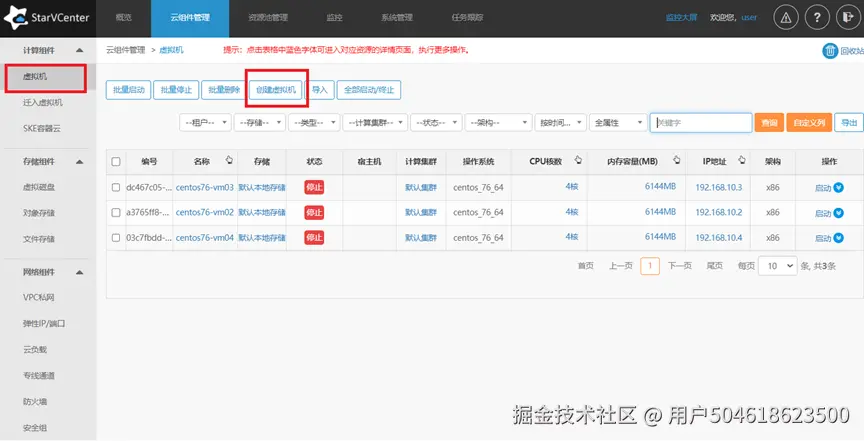
Task: Open 弹性IP/端口 in the sidebar
Action: pos(44,324)
